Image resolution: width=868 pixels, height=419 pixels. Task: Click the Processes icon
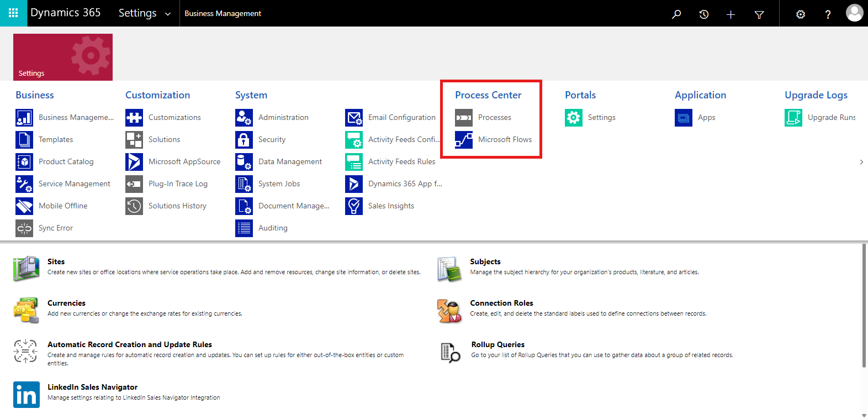[x=464, y=118]
